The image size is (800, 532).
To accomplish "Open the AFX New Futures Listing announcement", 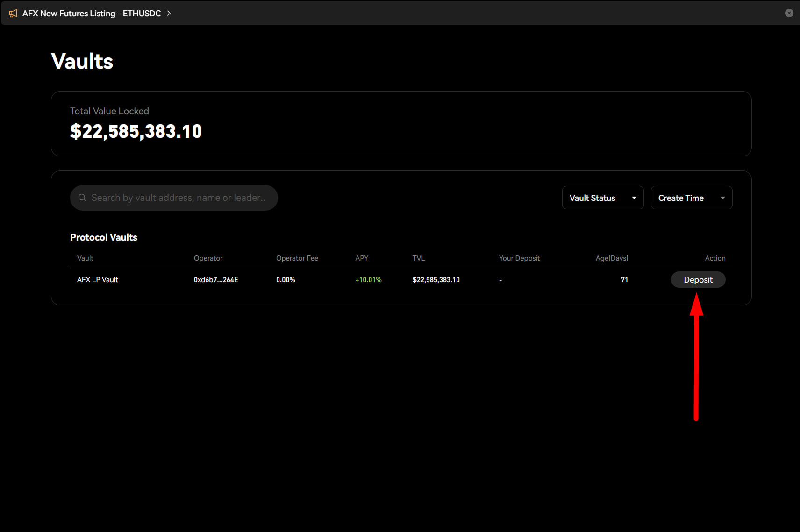I will click(x=92, y=14).
